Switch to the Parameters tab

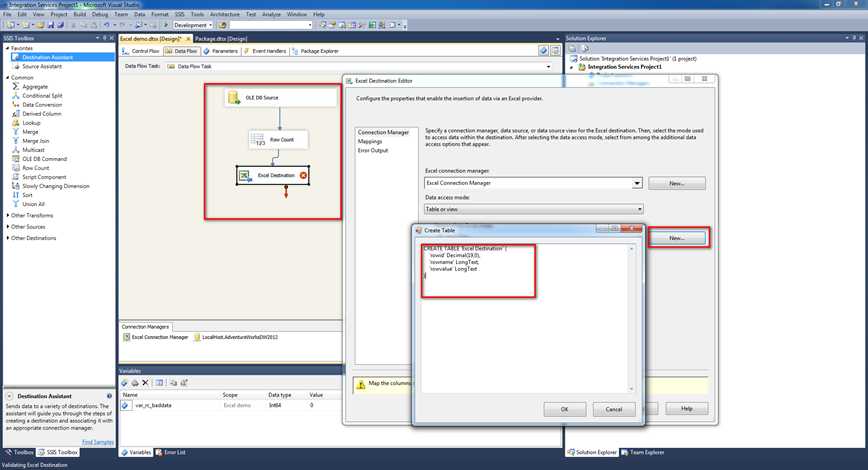point(220,51)
